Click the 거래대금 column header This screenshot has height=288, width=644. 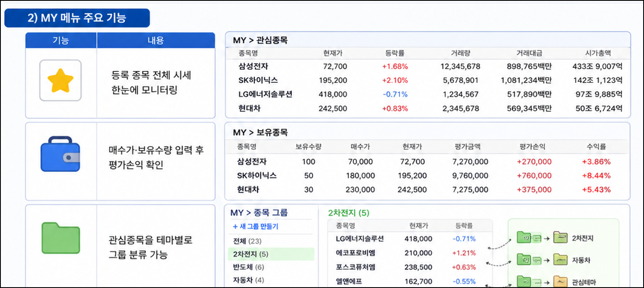(x=529, y=53)
